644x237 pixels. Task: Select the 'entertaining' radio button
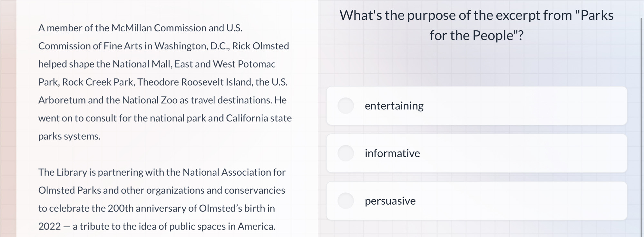346,106
